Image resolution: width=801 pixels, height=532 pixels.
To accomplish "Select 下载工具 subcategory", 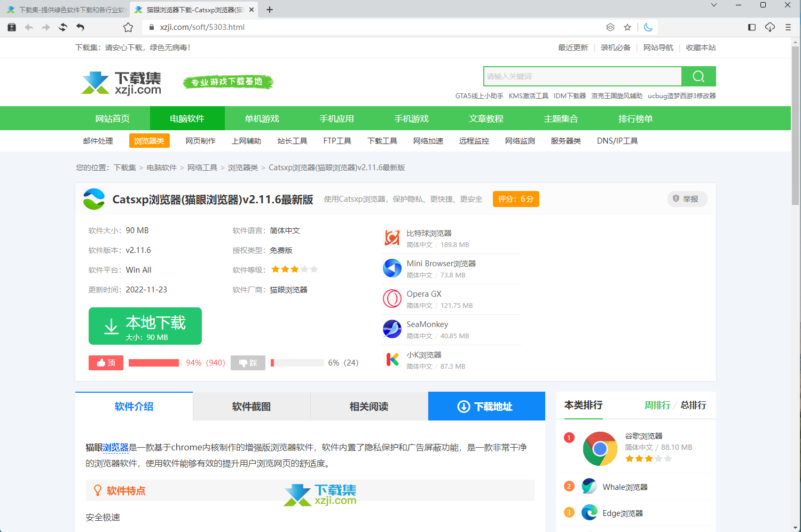I will point(382,141).
